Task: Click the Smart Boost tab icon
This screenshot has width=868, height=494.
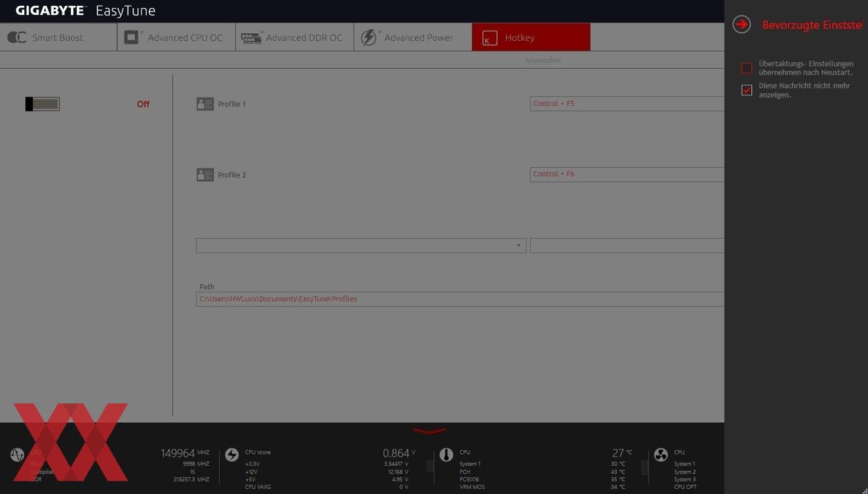Action: click(x=17, y=38)
